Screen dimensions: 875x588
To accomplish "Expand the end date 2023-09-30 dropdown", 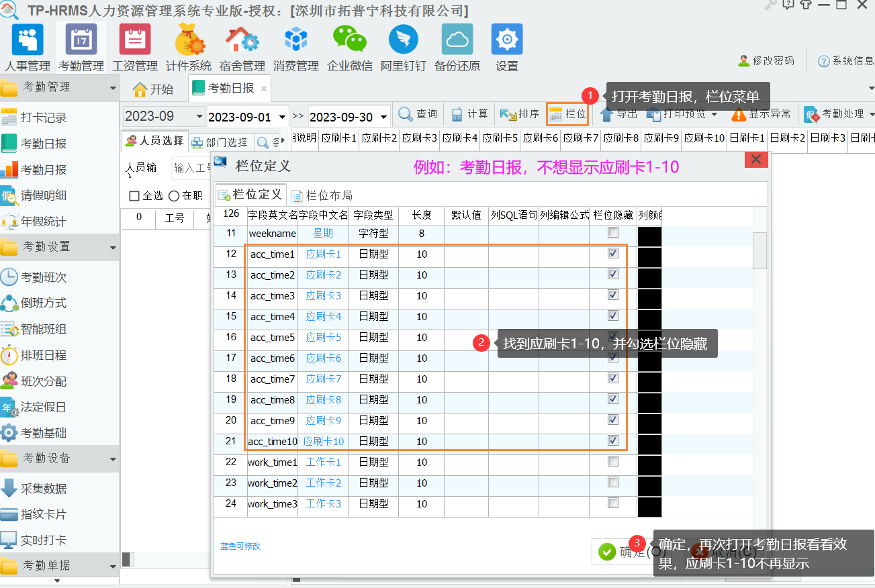I will pyautogui.click(x=383, y=117).
